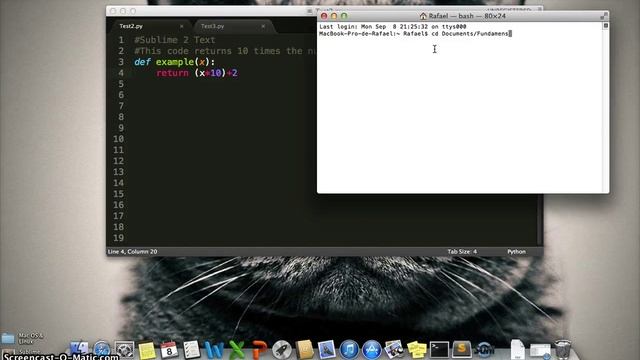
Task: Open the yellow Notes app in dock
Action: pos(147,350)
